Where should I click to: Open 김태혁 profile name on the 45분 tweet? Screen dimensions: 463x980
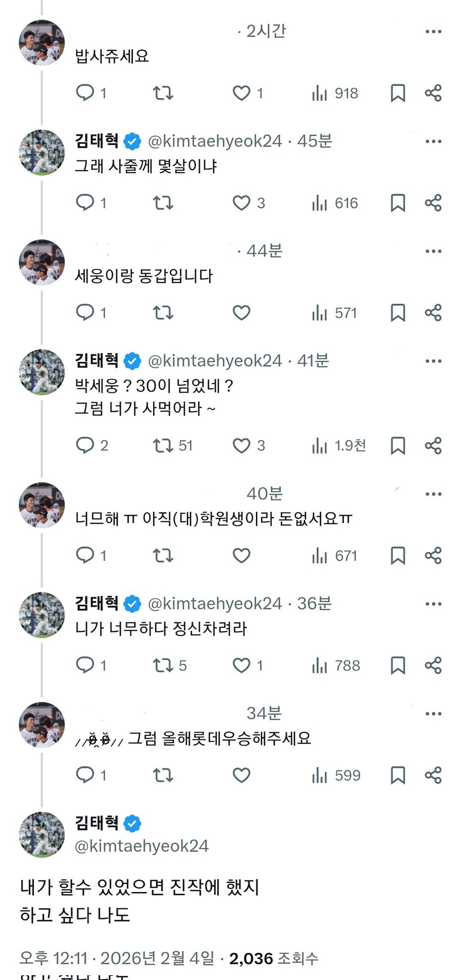click(x=97, y=141)
